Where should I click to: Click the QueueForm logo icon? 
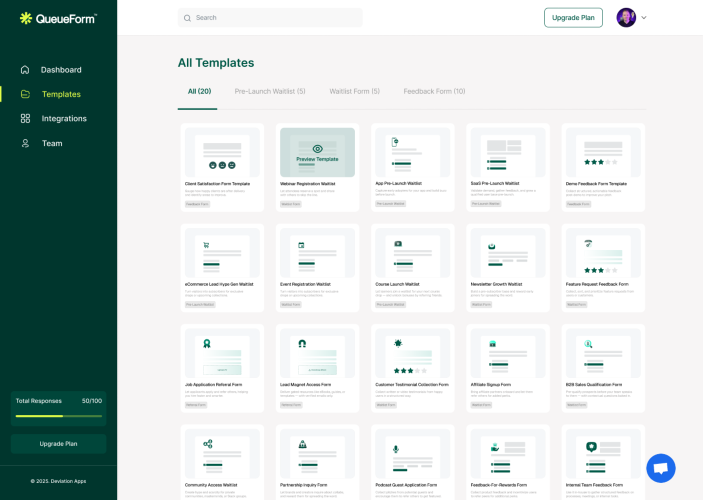tap(26, 18)
